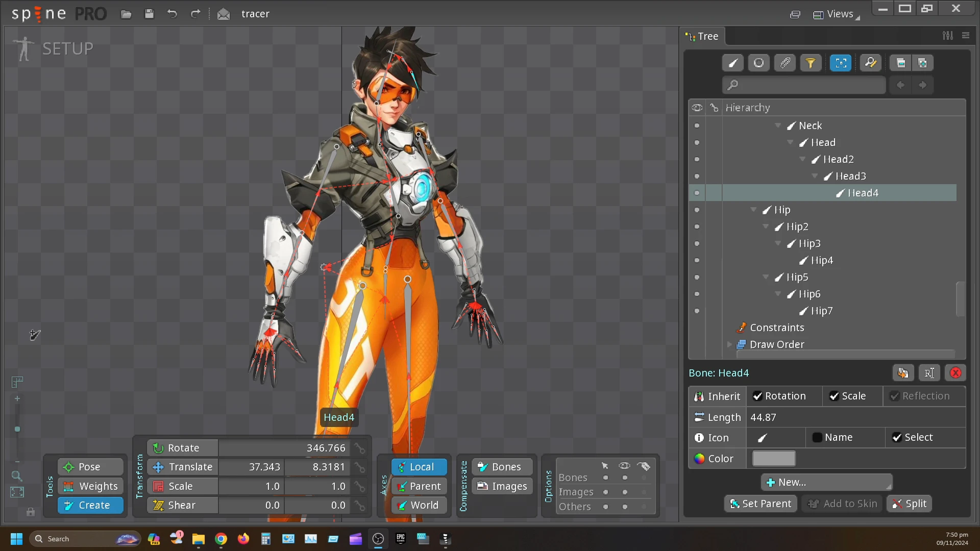Enable bone Name display checkbox

click(817, 438)
